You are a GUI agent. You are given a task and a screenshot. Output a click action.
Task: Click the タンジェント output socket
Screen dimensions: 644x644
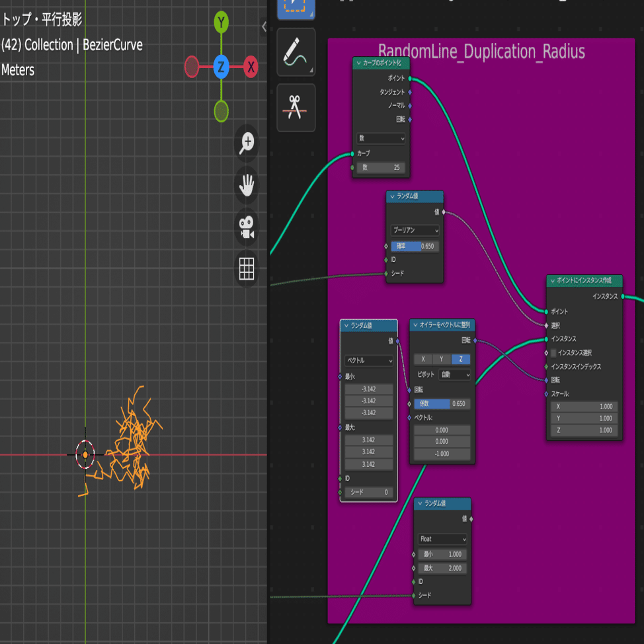click(410, 93)
